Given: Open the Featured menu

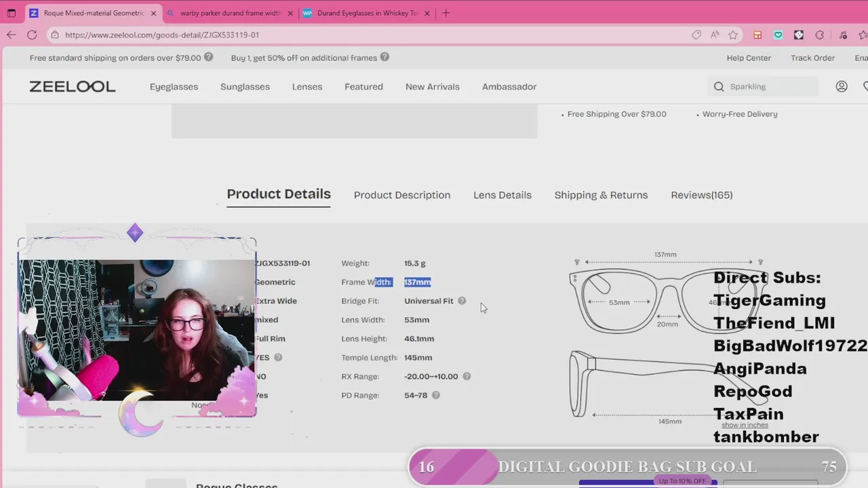Looking at the screenshot, I should click(x=363, y=87).
